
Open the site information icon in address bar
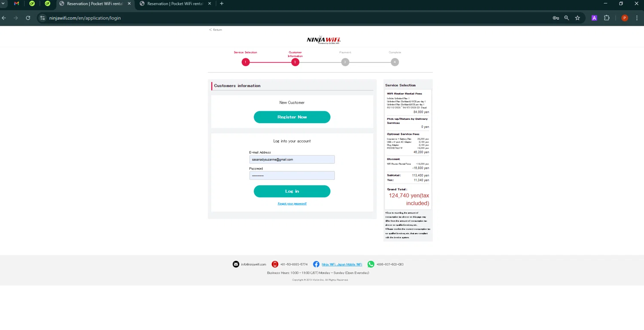[x=42, y=18]
